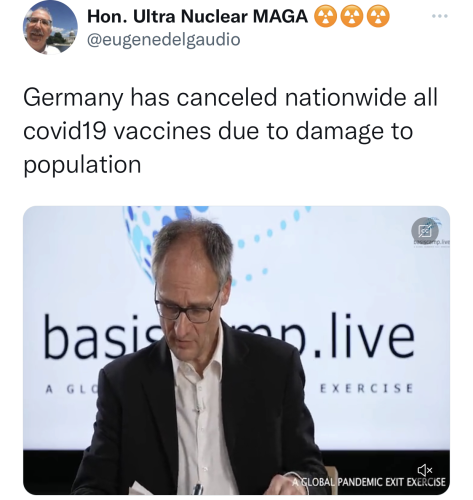Click the small basiscamp.live watermark in the video corner
The image size is (473, 500).
tap(433, 244)
